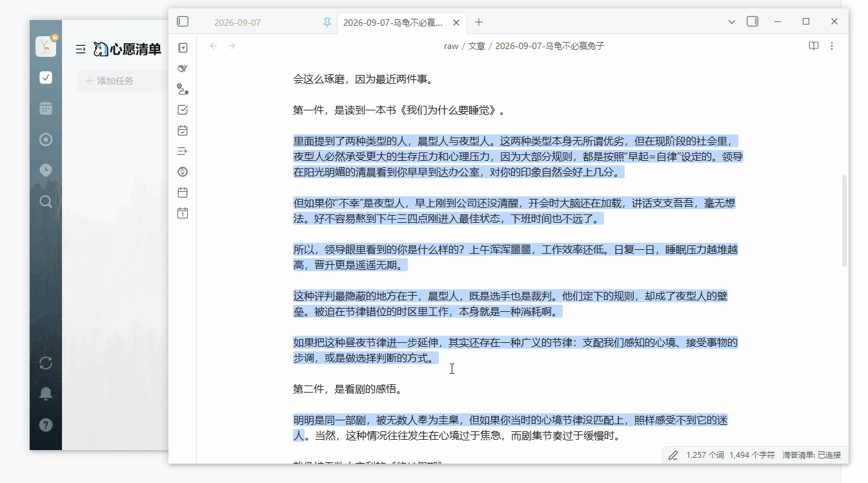Screen dimensions: 868x483
Task: Open the notifications bell in 滴答清单
Action: click(x=46, y=394)
